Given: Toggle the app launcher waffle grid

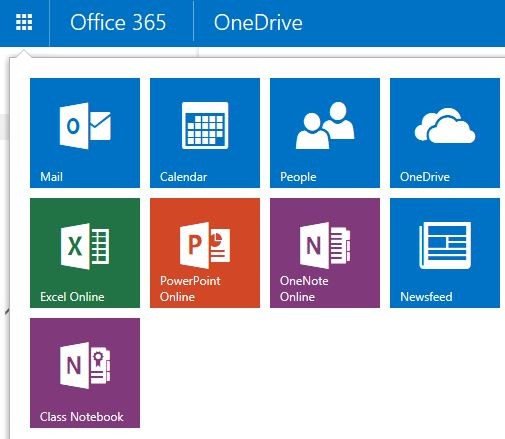Looking at the screenshot, I should tap(24, 22).
